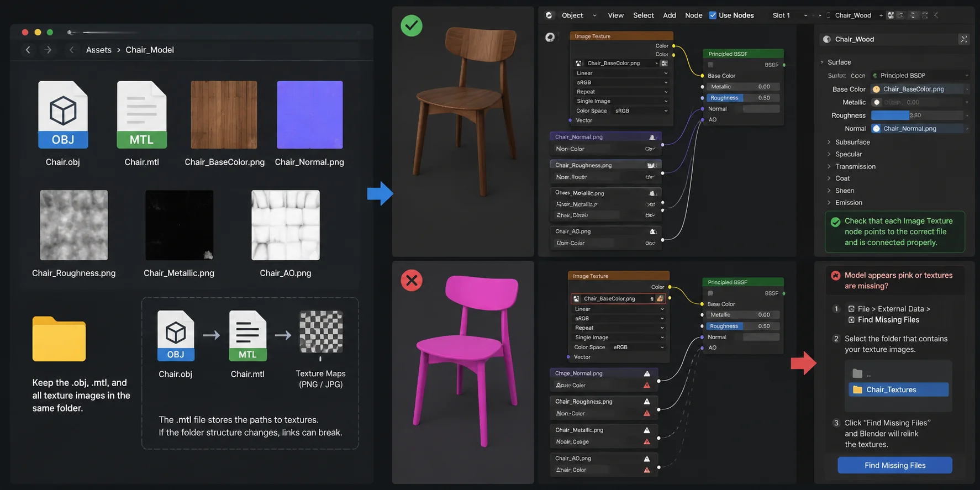This screenshot has width=980, height=490.
Task: Open the Object mode dropdown
Action: pyautogui.click(x=579, y=15)
